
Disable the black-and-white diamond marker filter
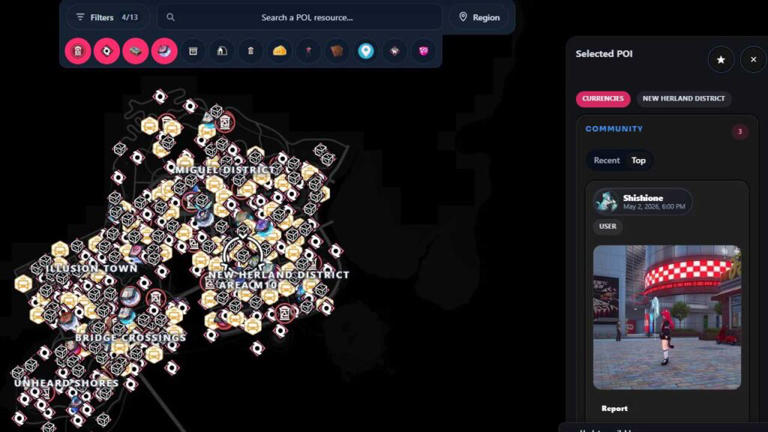(x=107, y=51)
